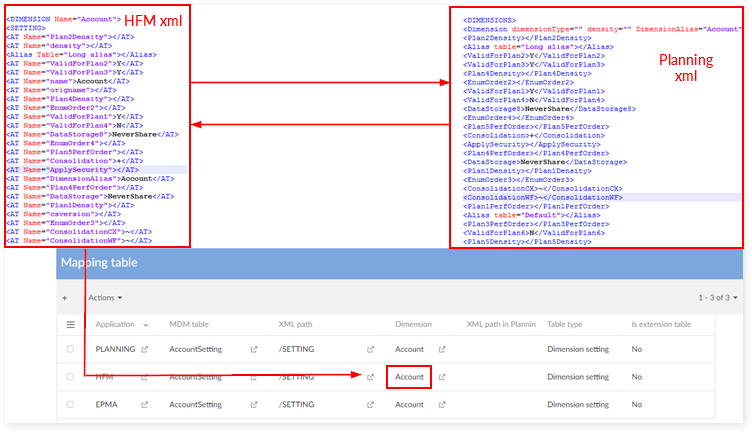Click the Table type column header
The width and height of the screenshot is (752, 432).
click(x=564, y=325)
